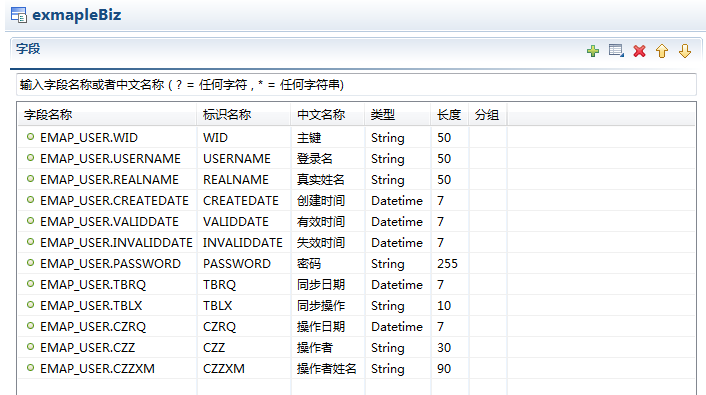Click the circle icon beside EMAP_USER.REALNAME
706x395 pixels.
point(30,179)
